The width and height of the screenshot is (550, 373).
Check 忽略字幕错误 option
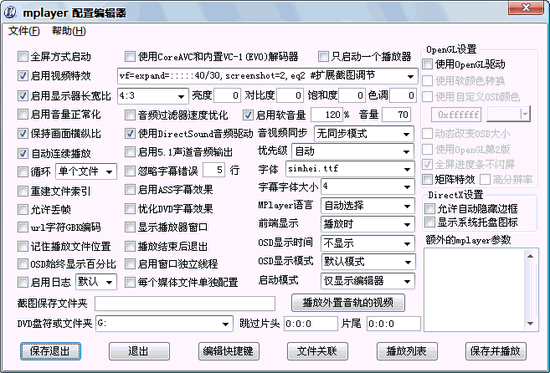(130, 171)
